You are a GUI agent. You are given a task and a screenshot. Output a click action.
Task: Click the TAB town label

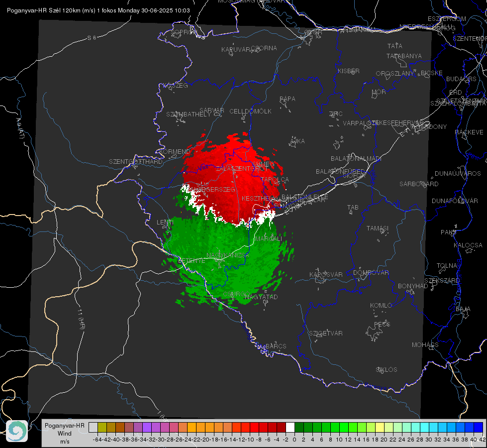click(x=353, y=208)
